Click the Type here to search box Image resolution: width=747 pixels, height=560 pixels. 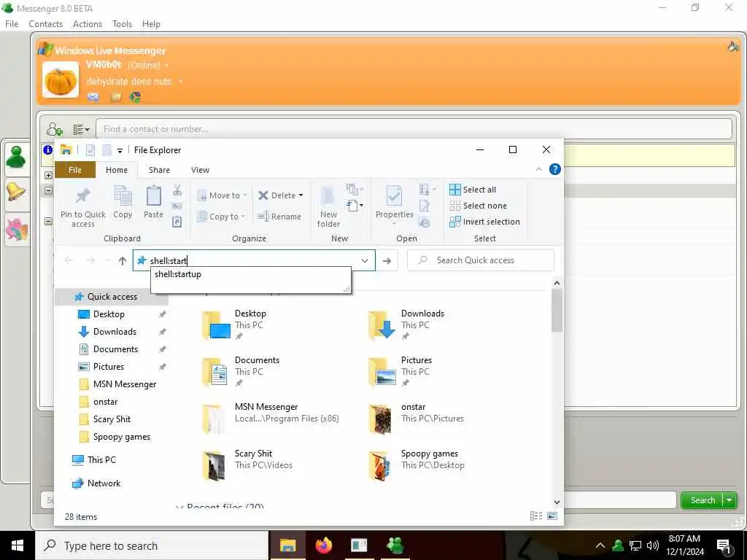pyautogui.click(x=152, y=545)
